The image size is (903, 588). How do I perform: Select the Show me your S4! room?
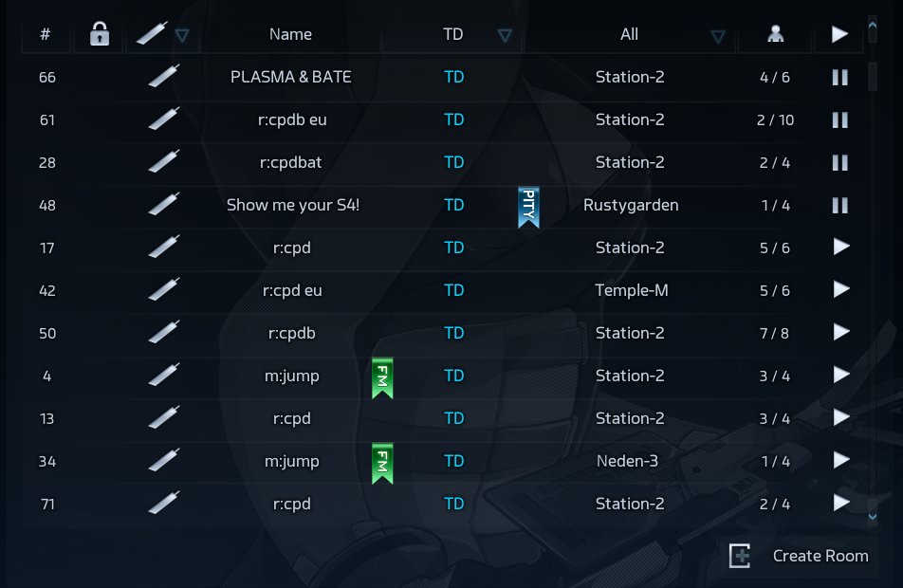(x=292, y=205)
